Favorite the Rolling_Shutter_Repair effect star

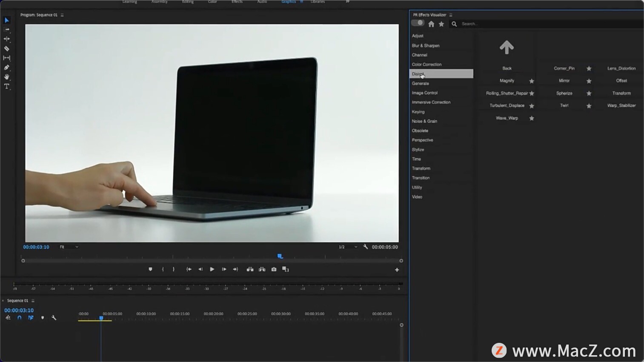tap(532, 93)
